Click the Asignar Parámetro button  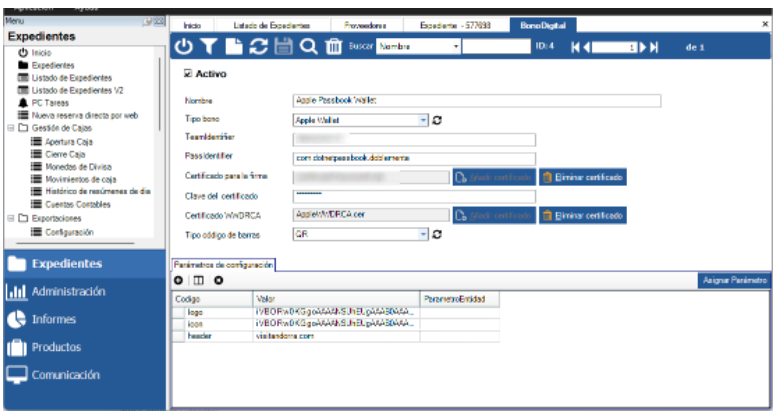pos(734,281)
